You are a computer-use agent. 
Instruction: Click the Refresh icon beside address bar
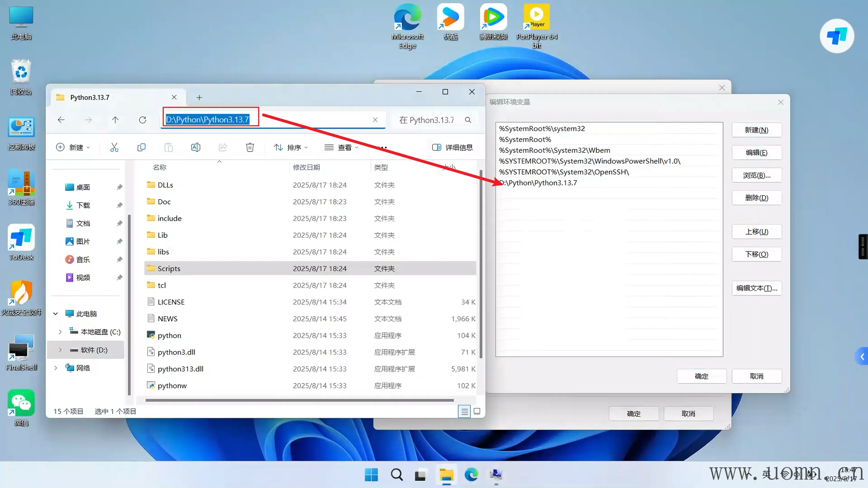click(142, 120)
